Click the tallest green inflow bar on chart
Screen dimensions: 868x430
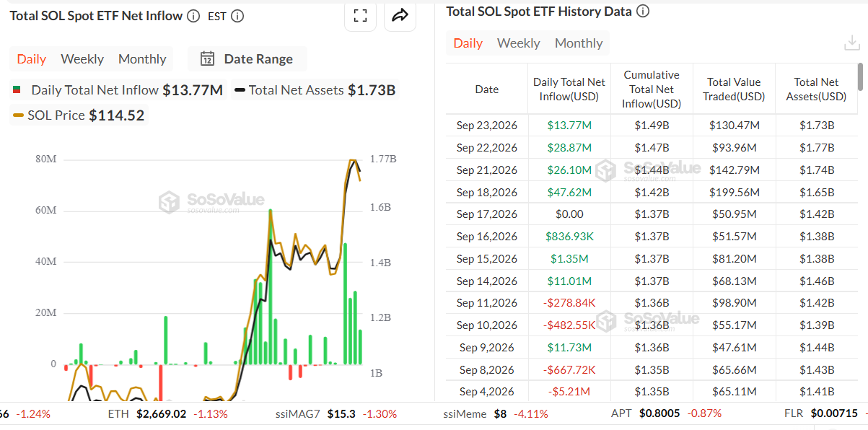pos(271,287)
